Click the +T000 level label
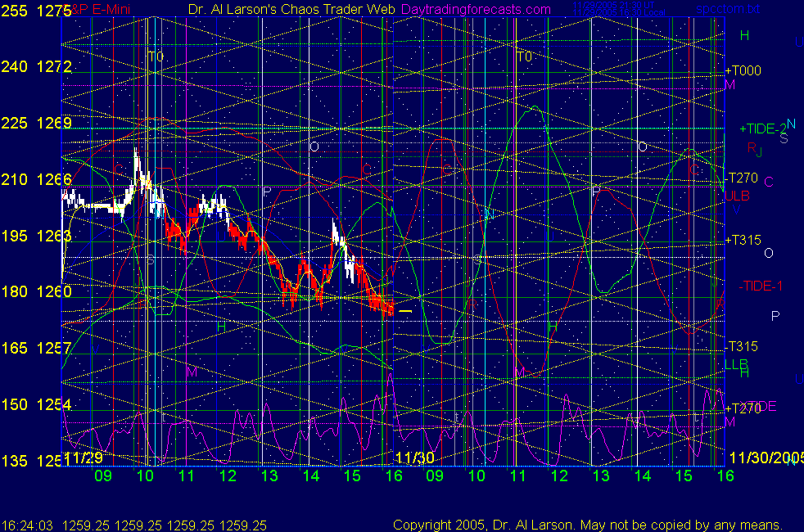Viewport: 804px width, 532px height. (743, 70)
